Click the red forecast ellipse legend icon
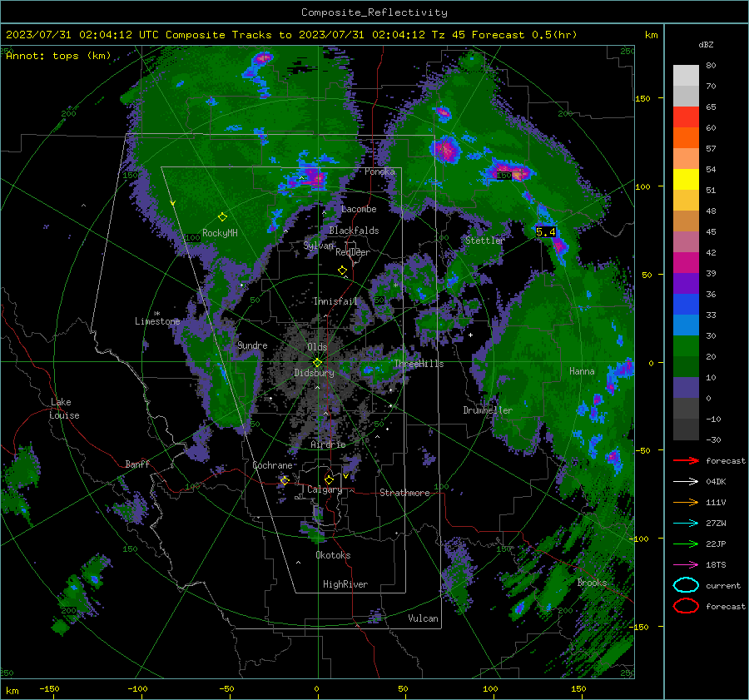The height and width of the screenshot is (700, 749). [686, 606]
